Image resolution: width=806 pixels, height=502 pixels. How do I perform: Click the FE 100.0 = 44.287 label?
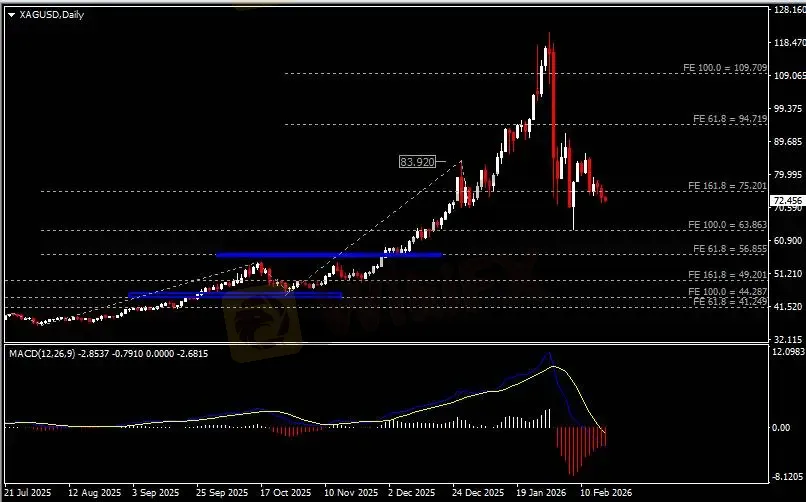pos(727,292)
